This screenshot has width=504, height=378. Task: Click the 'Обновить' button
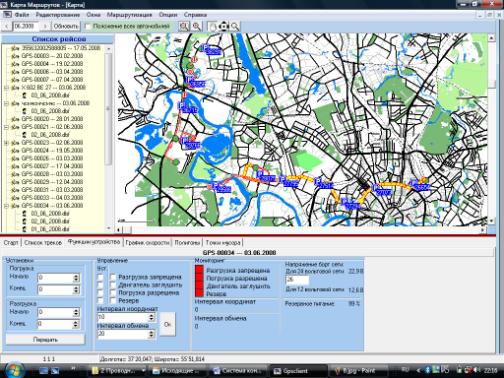point(66,26)
